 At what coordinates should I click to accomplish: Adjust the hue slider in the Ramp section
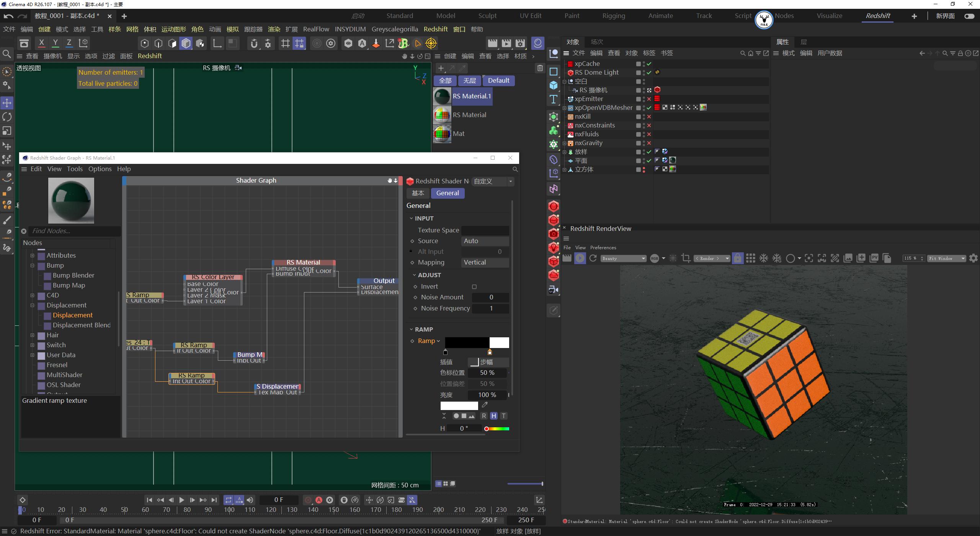point(497,428)
